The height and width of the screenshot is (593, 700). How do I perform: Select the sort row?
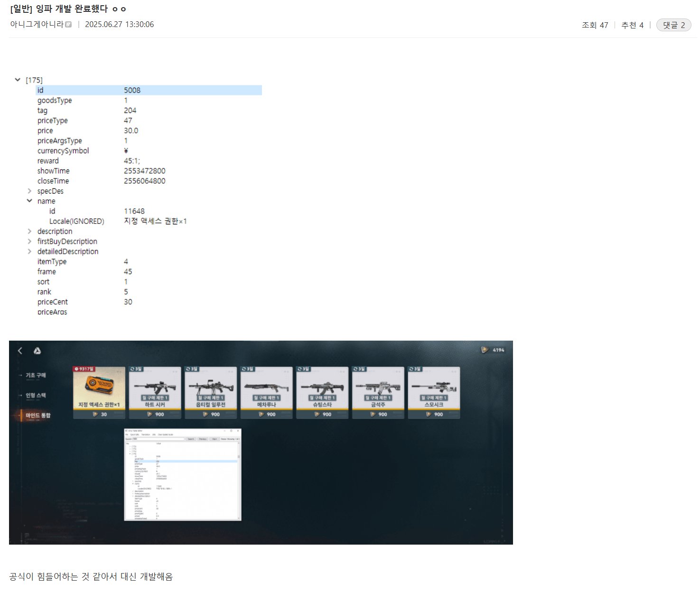[x=149, y=282]
